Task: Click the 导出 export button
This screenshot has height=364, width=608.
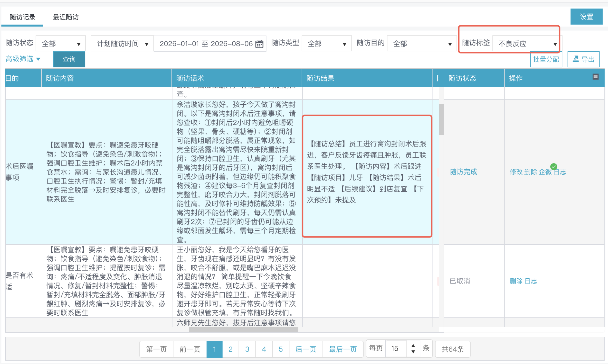Action: pos(583,59)
